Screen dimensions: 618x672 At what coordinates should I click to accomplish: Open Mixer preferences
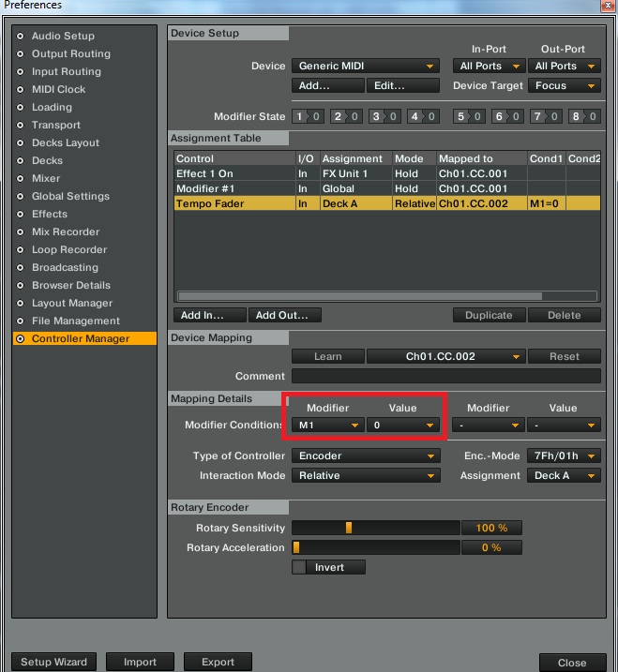point(46,178)
